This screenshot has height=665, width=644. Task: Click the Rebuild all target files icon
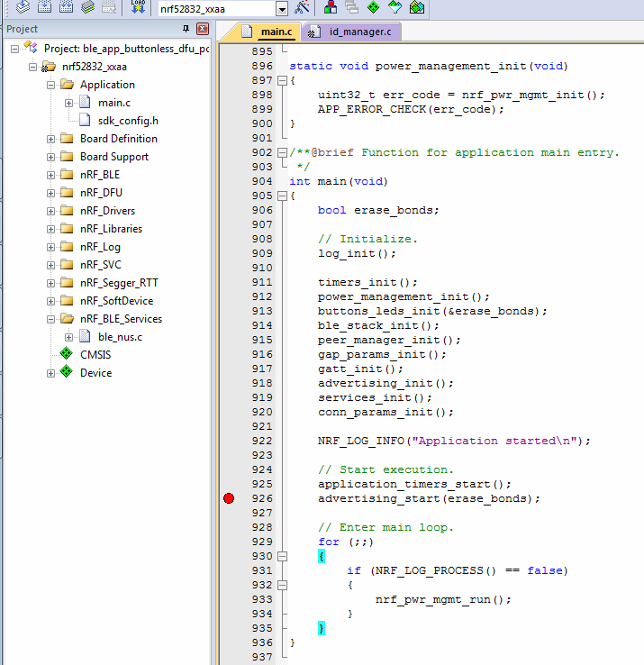(x=66, y=7)
